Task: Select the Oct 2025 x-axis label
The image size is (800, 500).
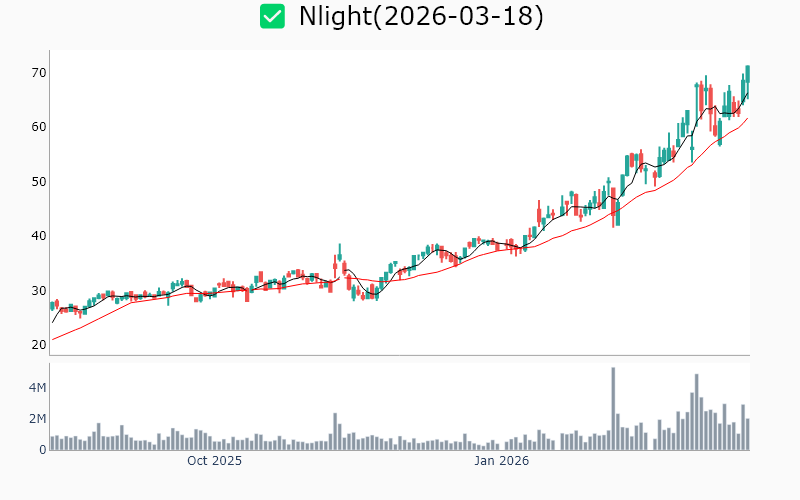Action: [214, 461]
